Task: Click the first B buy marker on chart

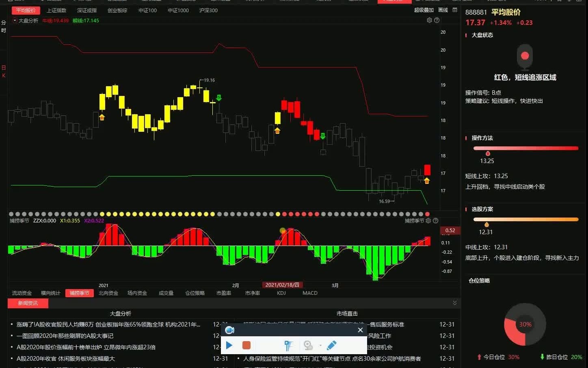Action: point(102,117)
